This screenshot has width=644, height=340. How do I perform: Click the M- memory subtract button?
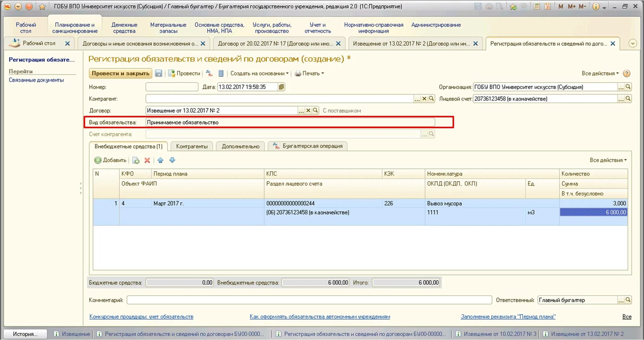tap(582, 6)
